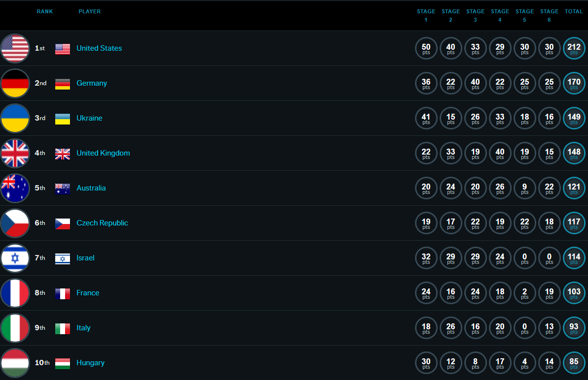Click the STAGE 4 column header
588x380 pixels.
tap(500, 15)
